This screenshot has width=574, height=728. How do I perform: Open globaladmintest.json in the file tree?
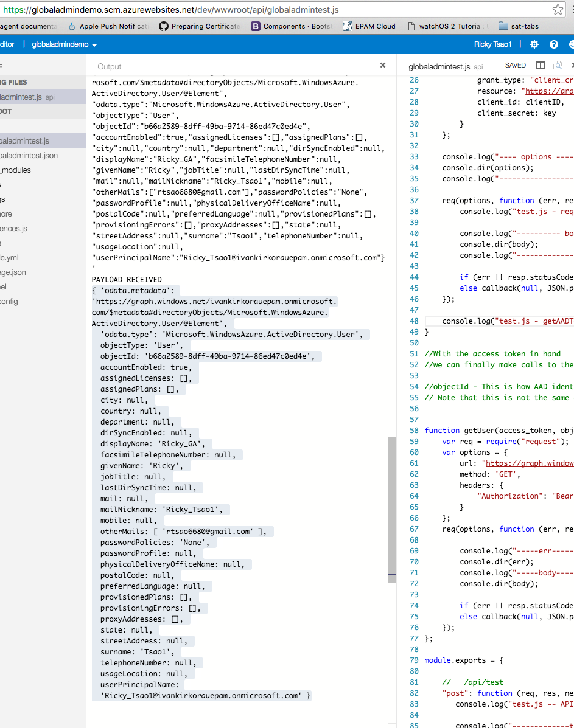point(29,156)
